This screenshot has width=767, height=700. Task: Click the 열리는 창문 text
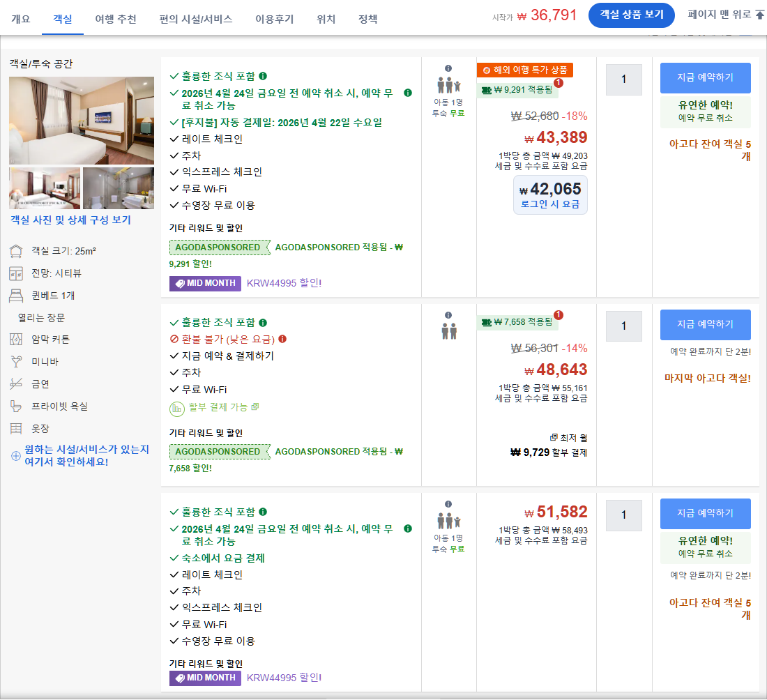(42, 318)
